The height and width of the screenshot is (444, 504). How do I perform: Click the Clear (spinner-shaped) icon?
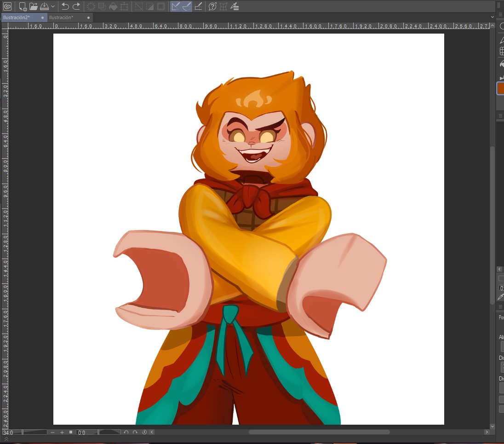(x=91, y=6)
